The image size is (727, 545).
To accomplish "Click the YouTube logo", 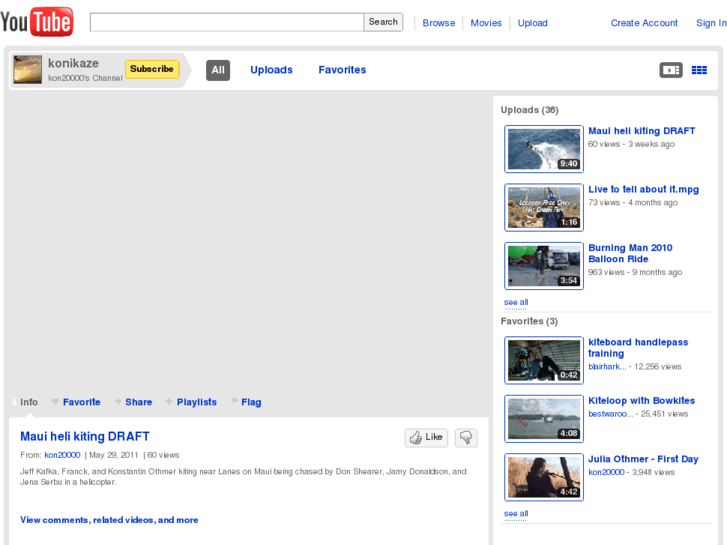I will click(x=37, y=21).
